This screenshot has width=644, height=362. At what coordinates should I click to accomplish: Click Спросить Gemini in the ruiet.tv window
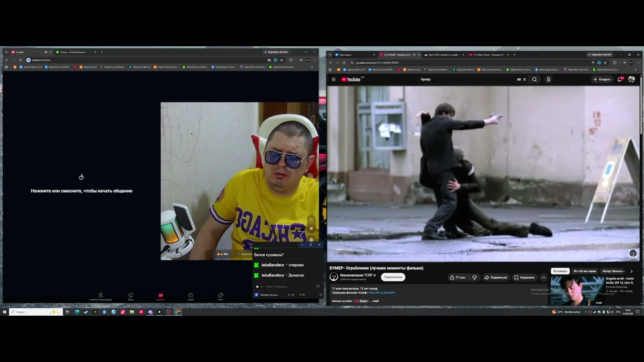tap(276, 52)
